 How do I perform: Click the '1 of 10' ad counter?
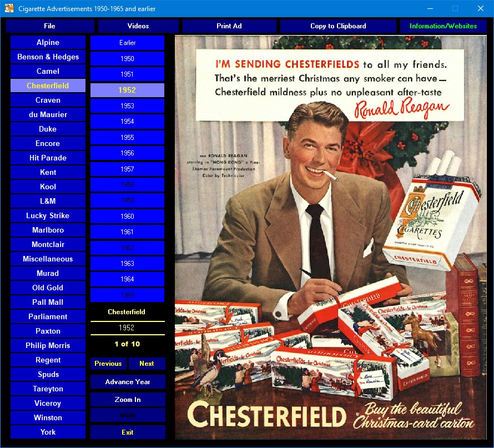pyautogui.click(x=127, y=344)
